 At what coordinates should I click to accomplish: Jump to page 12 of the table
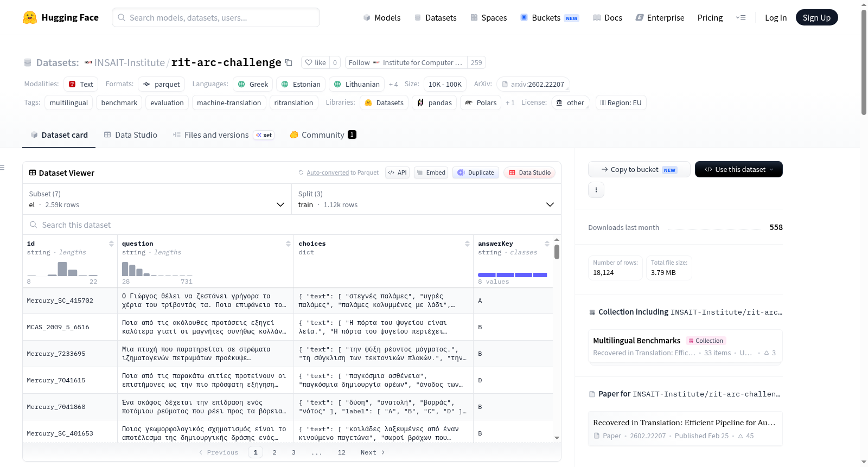click(342, 452)
